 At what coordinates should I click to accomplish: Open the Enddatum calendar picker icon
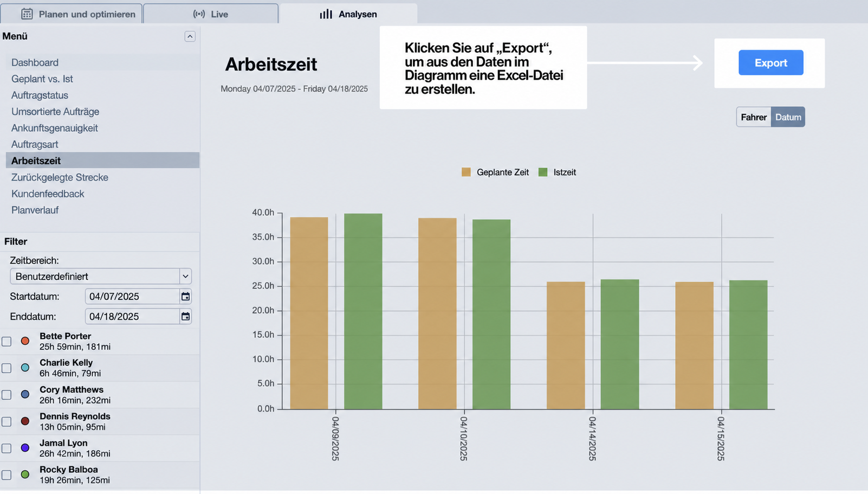click(185, 317)
